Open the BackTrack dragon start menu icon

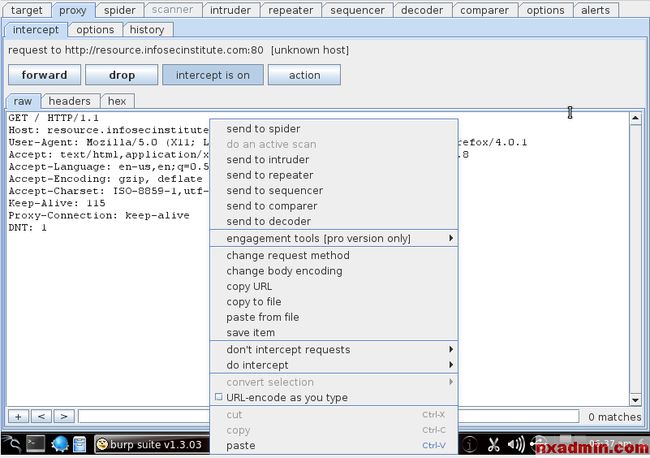click(x=12, y=444)
